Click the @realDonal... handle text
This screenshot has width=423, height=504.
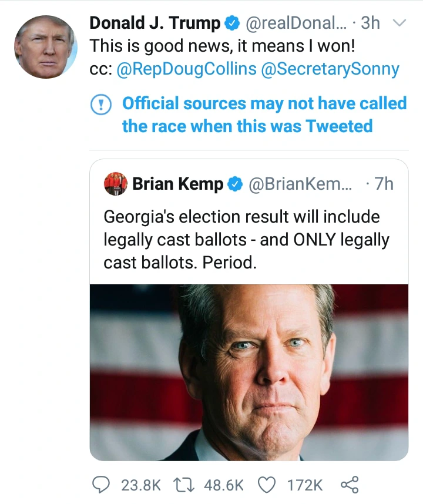click(x=296, y=23)
